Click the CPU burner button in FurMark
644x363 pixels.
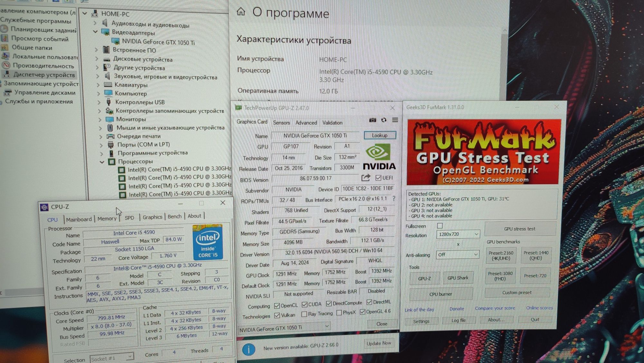[441, 294]
